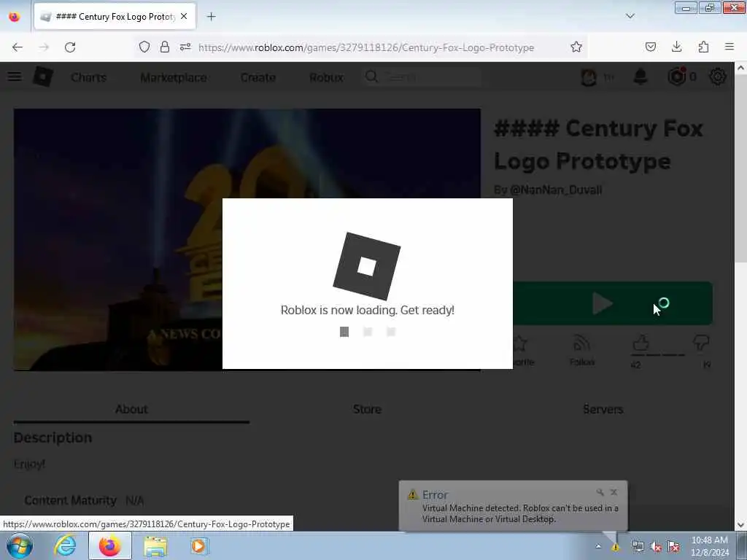Open the user avatar profile icon
This screenshot has width=747, height=560.
click(x=589, y=77)
